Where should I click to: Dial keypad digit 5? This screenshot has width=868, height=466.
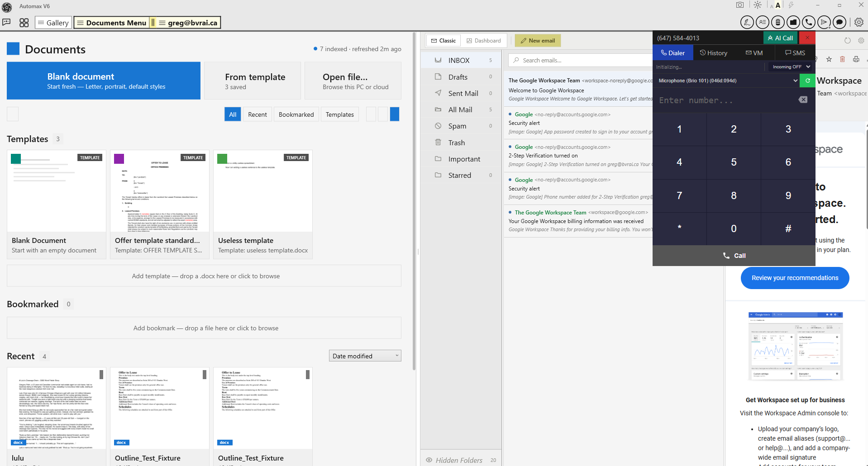click(x=734, y=162)
